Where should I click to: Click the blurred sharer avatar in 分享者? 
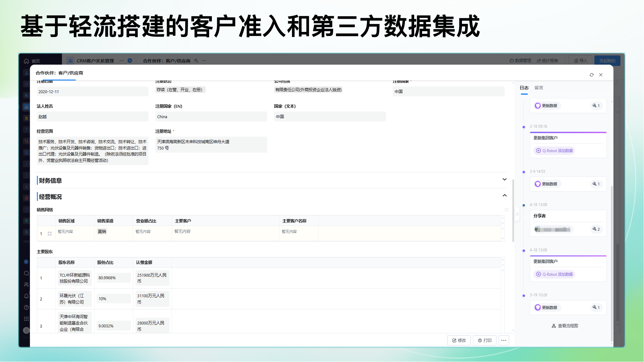(x=538, y=229)
